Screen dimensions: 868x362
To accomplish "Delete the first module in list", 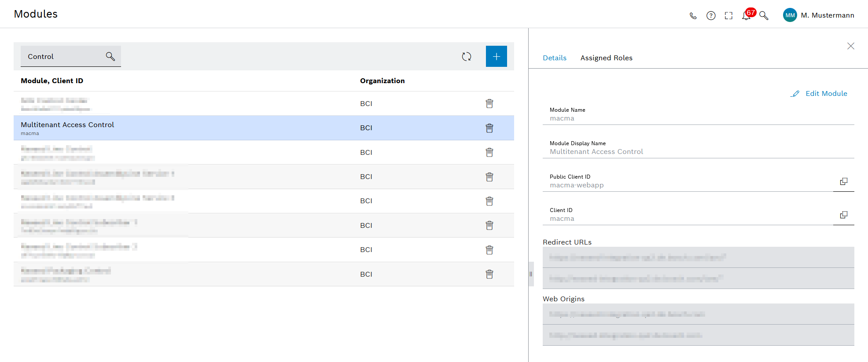I will [489, 104].
